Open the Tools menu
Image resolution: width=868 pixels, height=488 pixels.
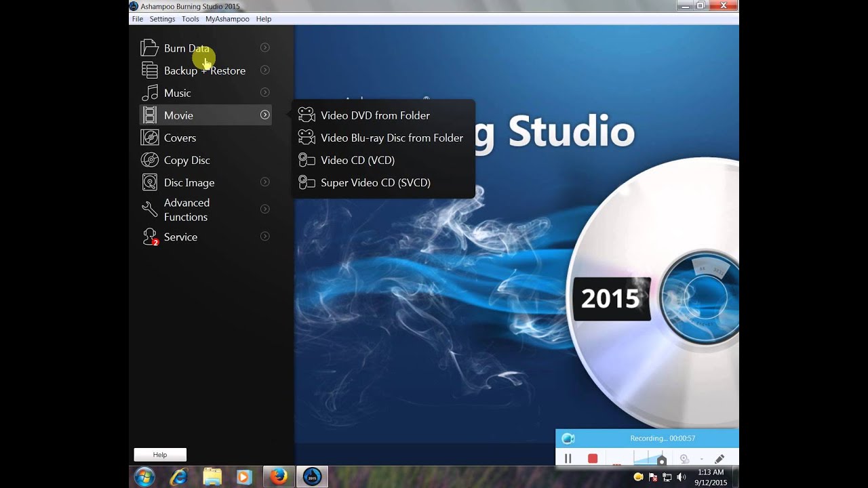tap(191, 19)
